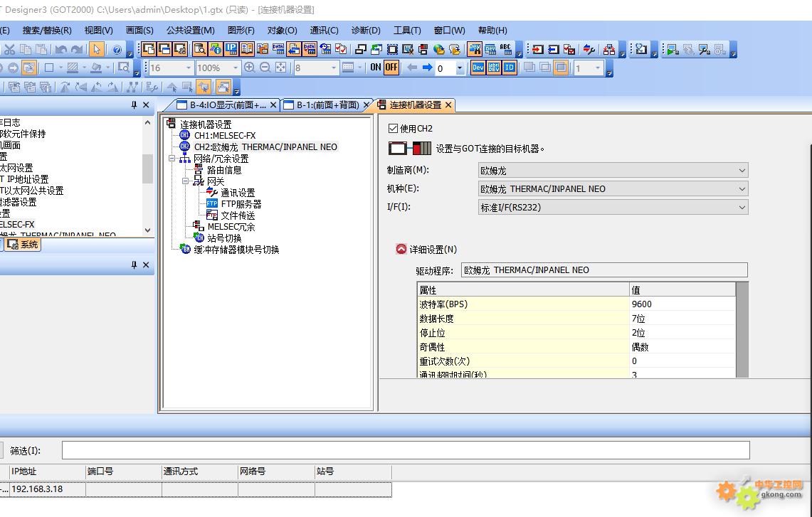812x517 pixels.
Task: Click the IP地址 column header
Action: (47, 471)
